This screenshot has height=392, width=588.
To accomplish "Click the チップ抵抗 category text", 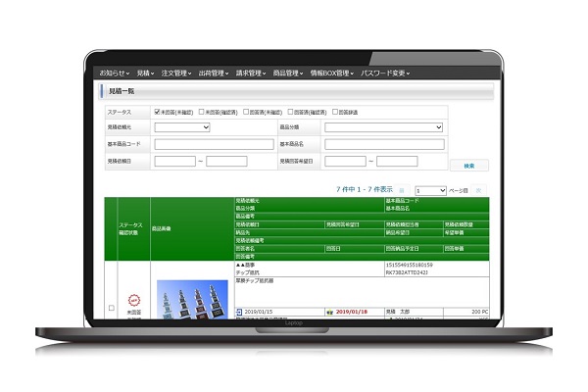I will [248, 272].
